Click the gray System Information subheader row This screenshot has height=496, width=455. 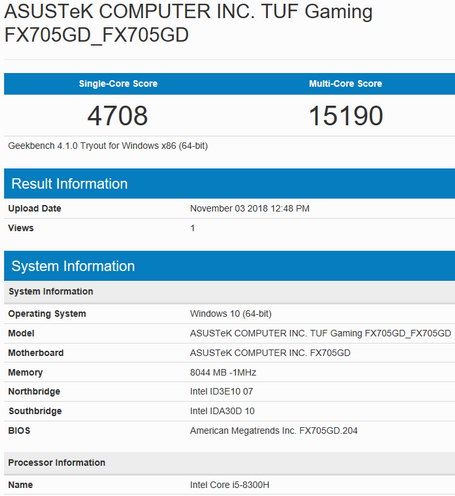pyautogui.click(x=229, y=292)
